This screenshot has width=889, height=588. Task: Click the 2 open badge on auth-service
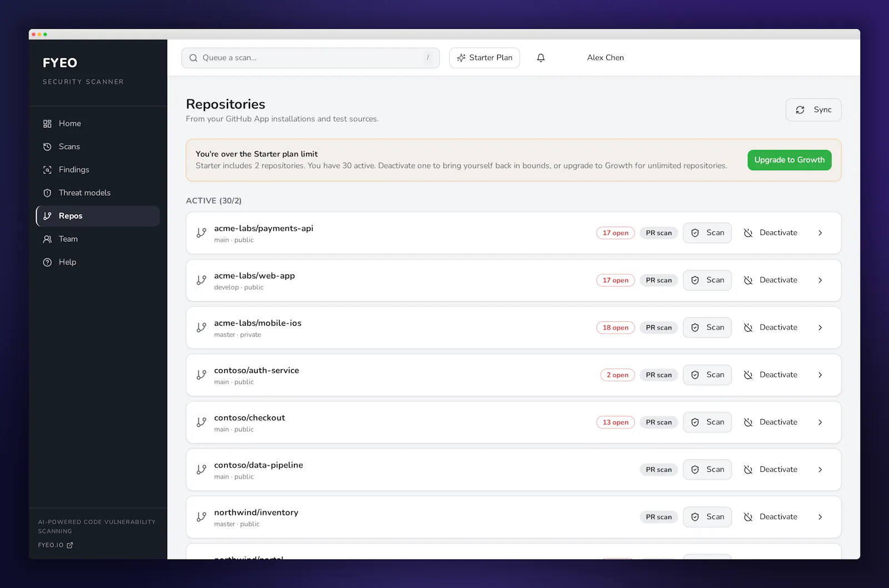617,375
